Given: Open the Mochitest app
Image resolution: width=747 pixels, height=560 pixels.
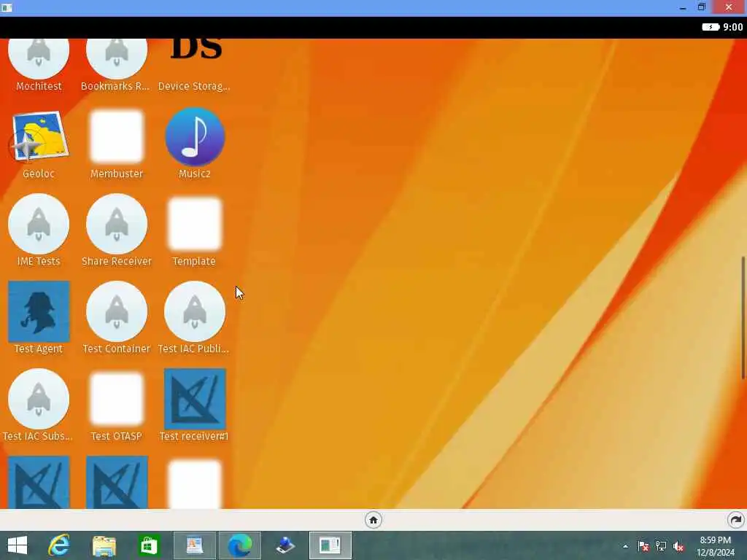Looking at the screenshot, I should pos(39,59).
